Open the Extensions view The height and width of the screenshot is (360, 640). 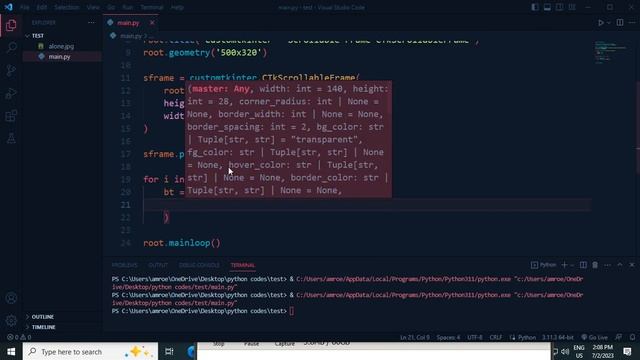pos(11,116)
